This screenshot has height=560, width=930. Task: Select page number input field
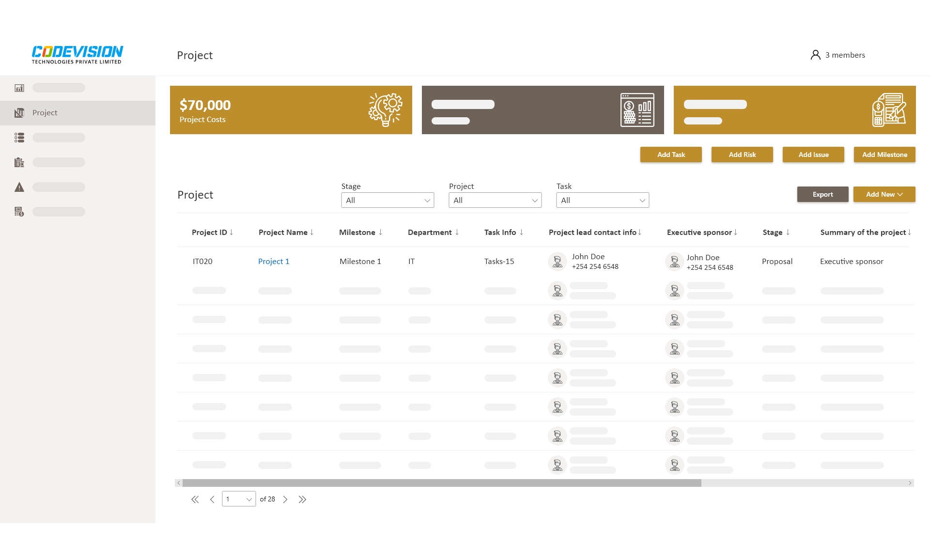(238, 499)
